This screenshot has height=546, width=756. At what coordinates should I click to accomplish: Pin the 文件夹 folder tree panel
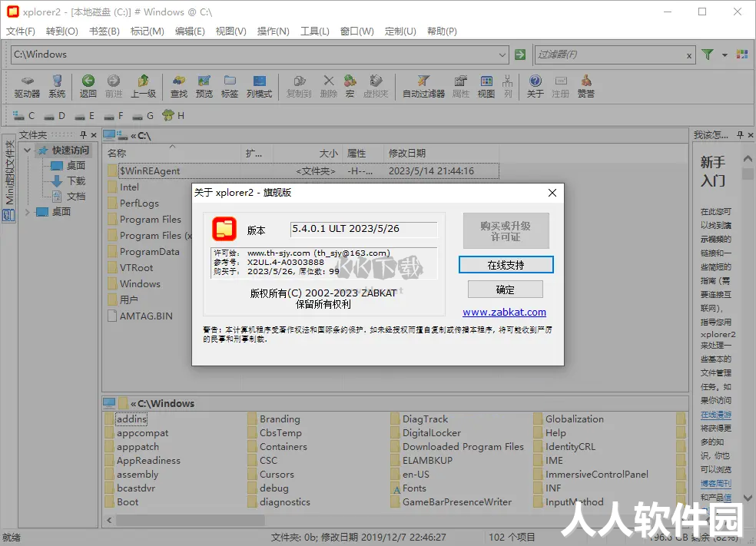(83, 135)
